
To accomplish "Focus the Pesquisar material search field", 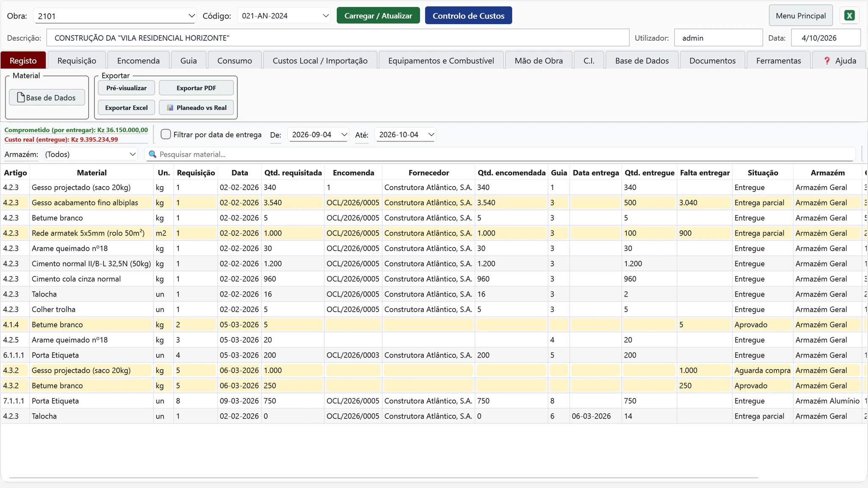I will (500, 154).
